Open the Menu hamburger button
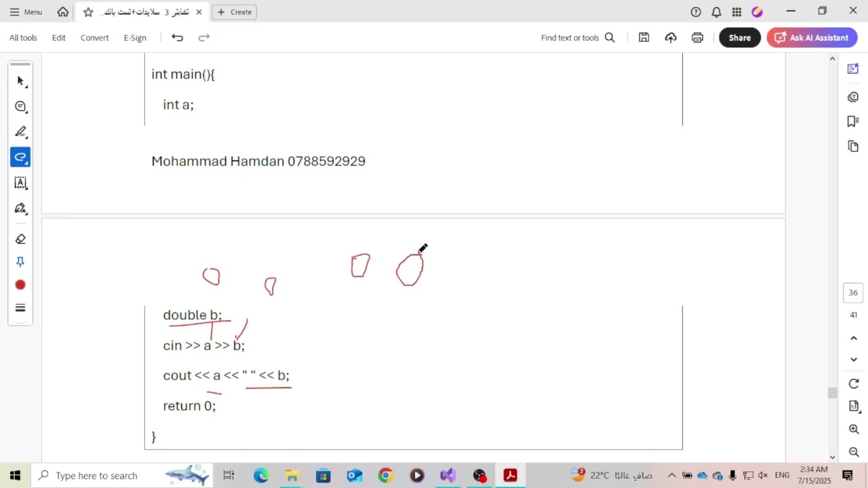 point(26,12)
